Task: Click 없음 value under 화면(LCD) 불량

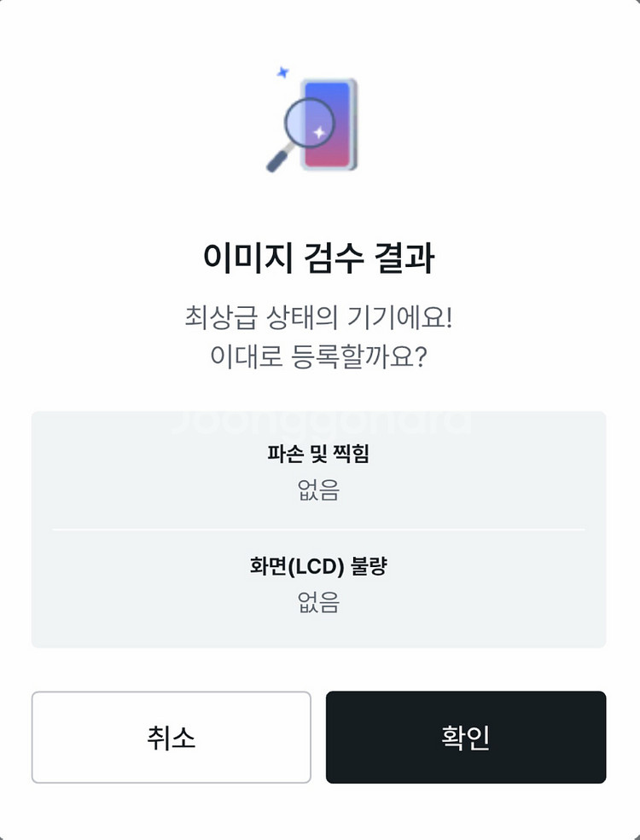Action: [x=318, y=603]
